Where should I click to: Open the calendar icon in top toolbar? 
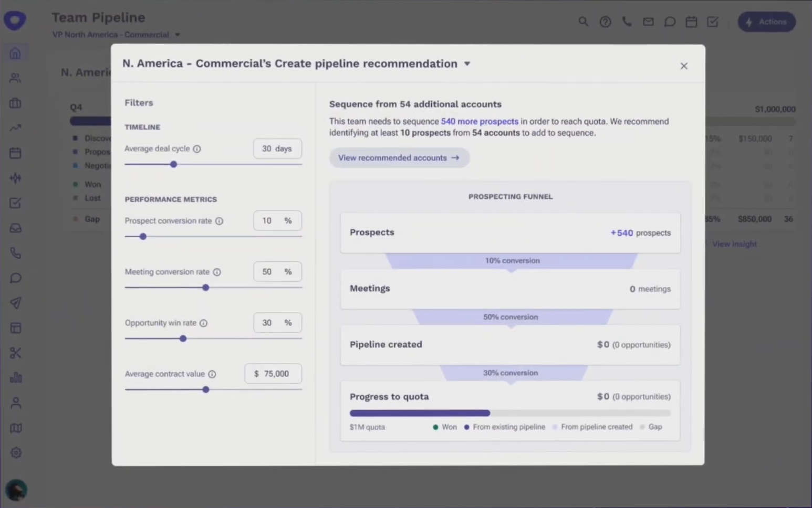[x=691, y=22]
